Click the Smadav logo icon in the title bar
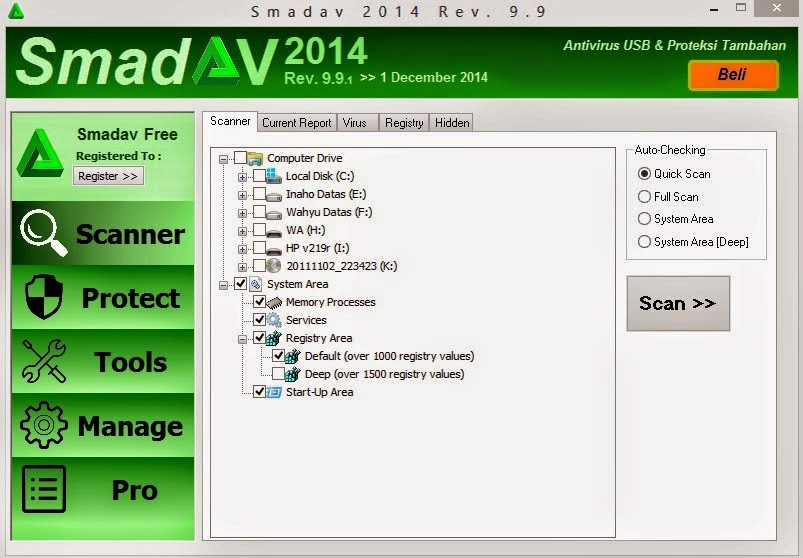The width and height of the screenshot is (803, 558). point(16,11)
